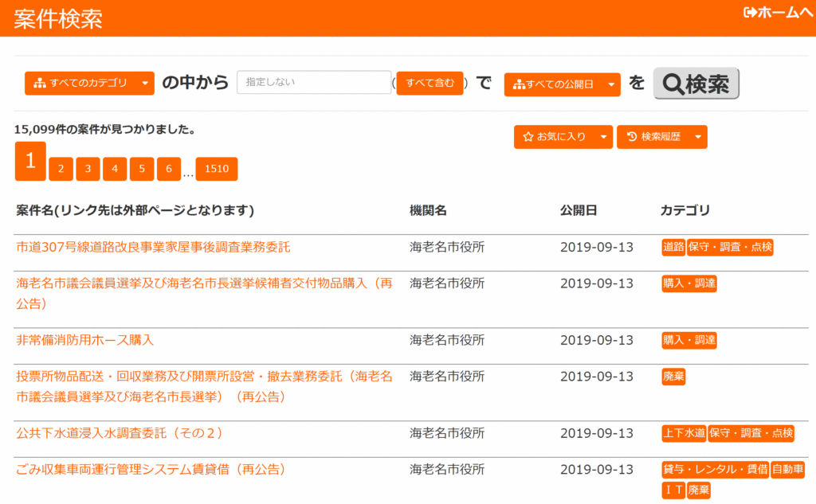Open 検索履歴 search history

coord(653,137)
